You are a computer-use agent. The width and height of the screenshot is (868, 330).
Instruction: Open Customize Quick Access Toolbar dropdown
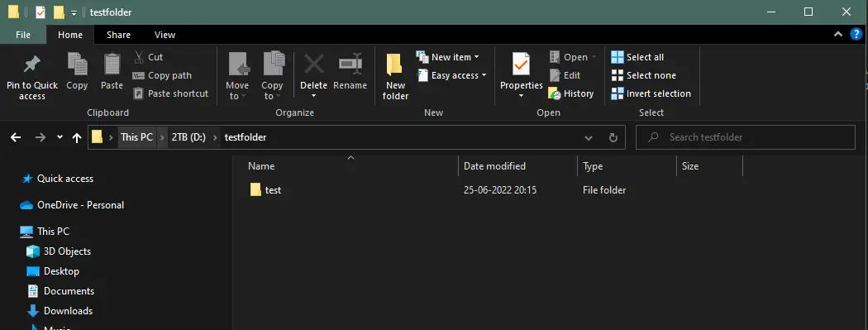pos(74,12)
